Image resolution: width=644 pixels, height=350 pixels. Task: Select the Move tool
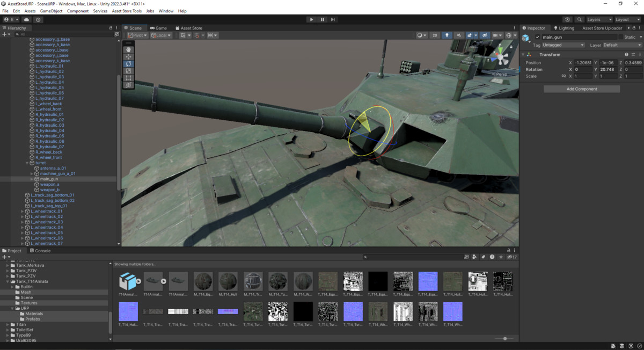[128, 56]
